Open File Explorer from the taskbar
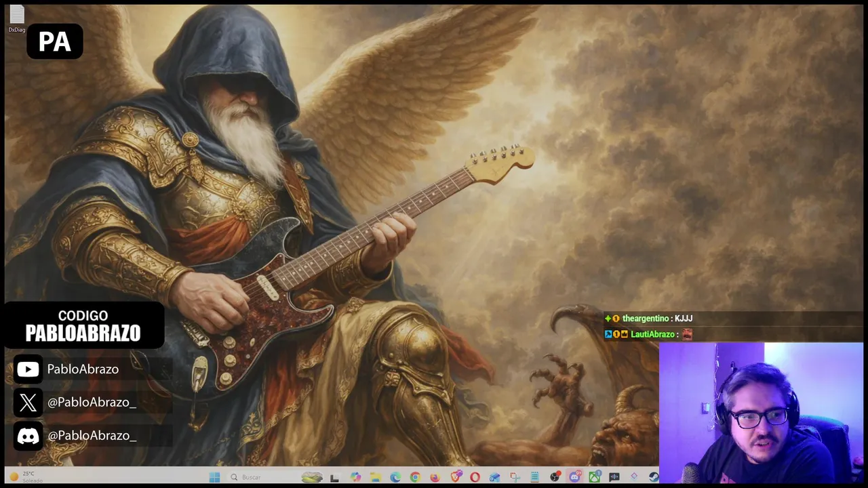Viewport: 868px width, 488px height. tap(376, 477)
